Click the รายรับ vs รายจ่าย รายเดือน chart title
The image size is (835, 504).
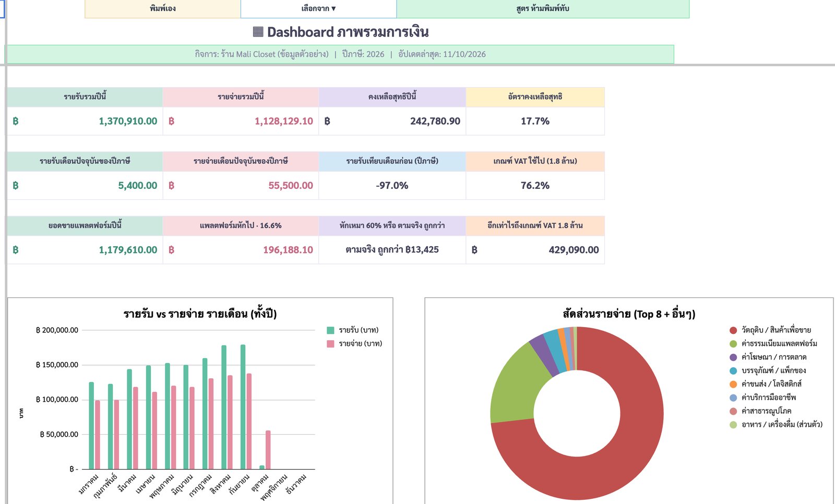[200, 314]
